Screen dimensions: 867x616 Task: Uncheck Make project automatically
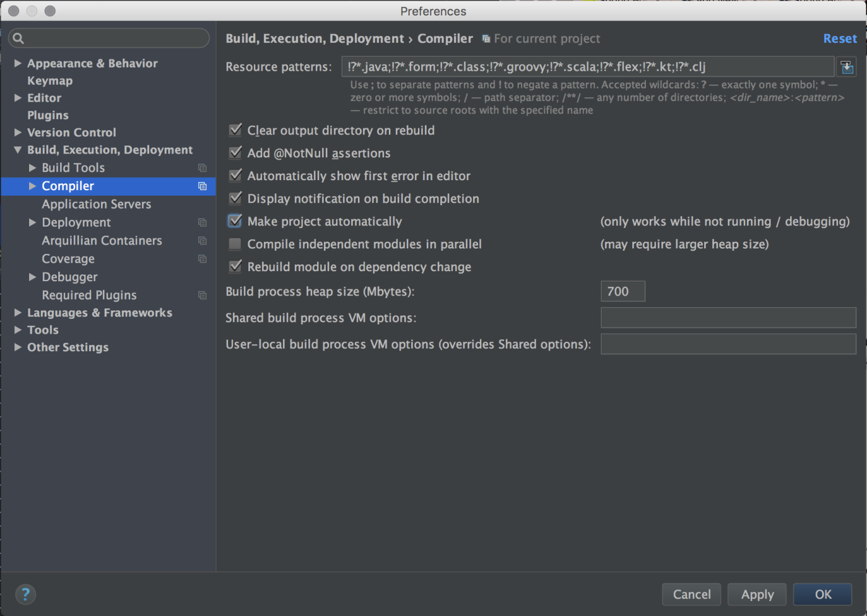tap(235, 221)
